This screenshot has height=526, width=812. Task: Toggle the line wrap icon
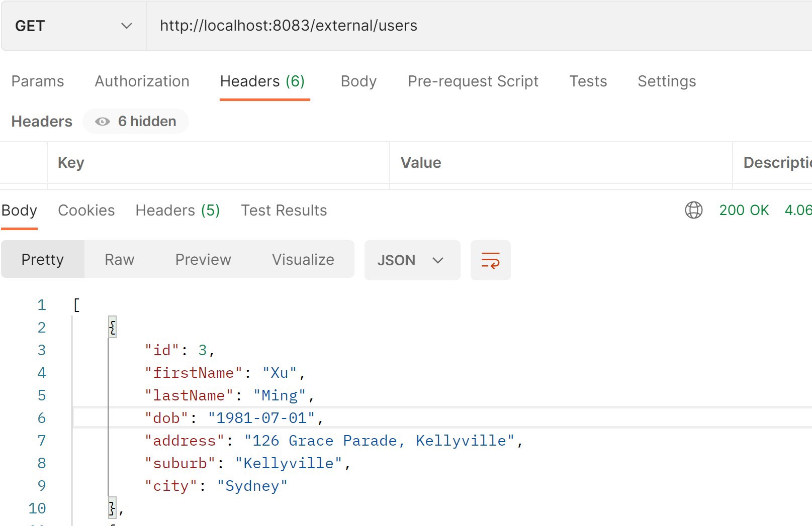tap(491, 260)
